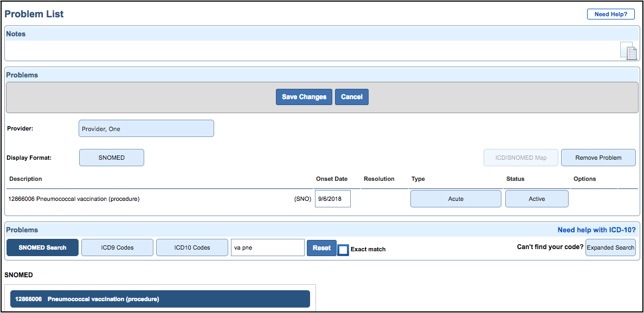Enable the Exact match checkbox

tap(343, 250)
